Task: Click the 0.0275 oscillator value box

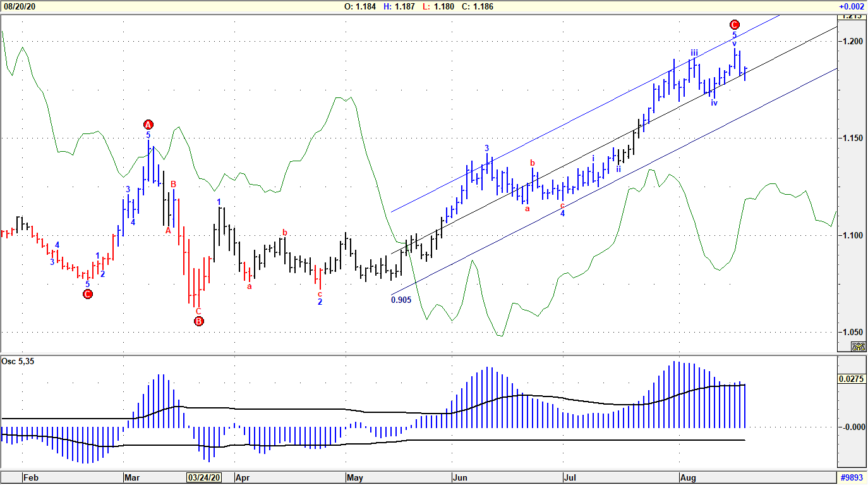Action: (851, 379)
